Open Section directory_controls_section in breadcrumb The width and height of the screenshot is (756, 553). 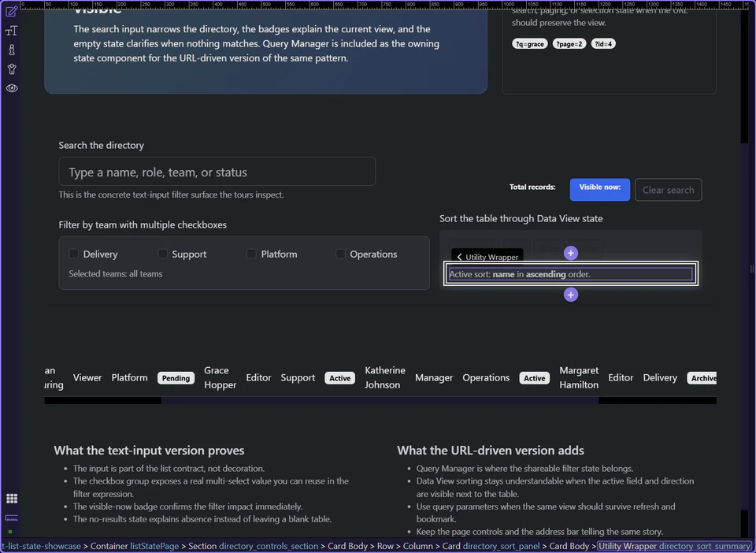tap(253, 546)
